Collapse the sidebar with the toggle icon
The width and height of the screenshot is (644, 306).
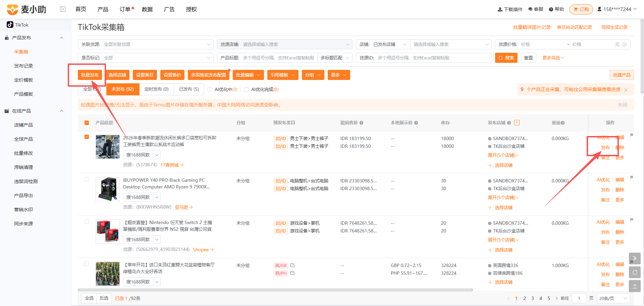tap(63, 9)
